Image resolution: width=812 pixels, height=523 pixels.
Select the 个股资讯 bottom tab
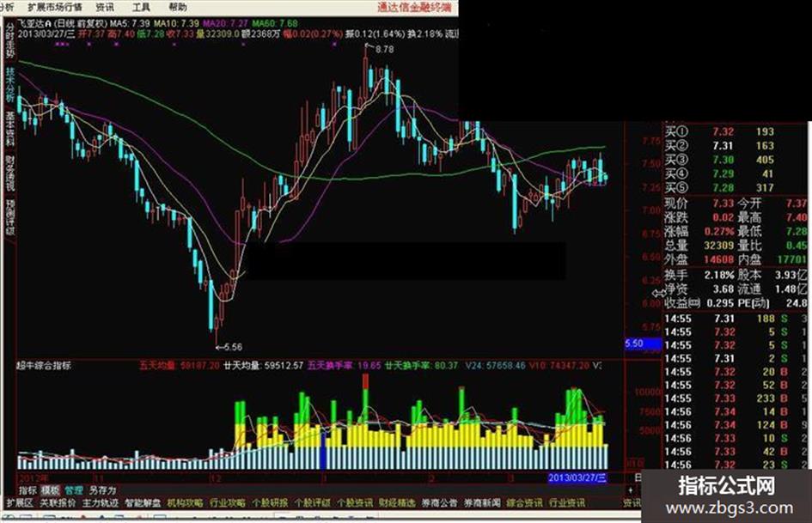tap(355, 502)
